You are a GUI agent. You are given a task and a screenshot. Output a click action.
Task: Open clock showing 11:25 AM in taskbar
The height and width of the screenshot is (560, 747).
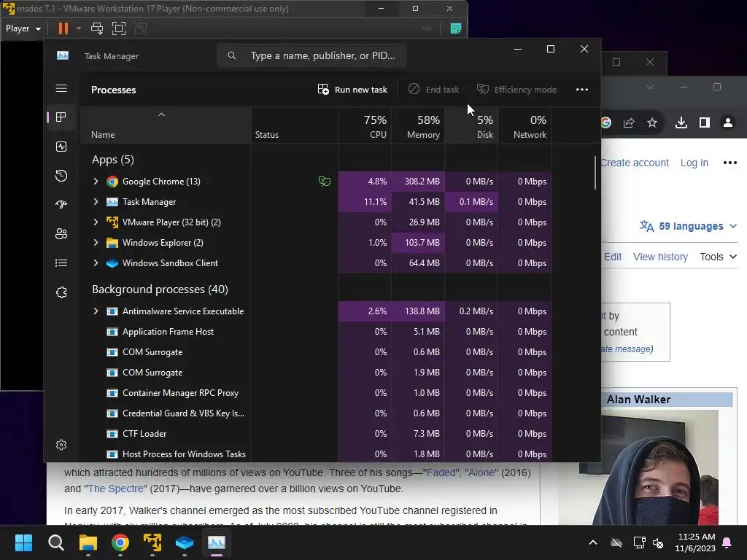pos(695,542)
